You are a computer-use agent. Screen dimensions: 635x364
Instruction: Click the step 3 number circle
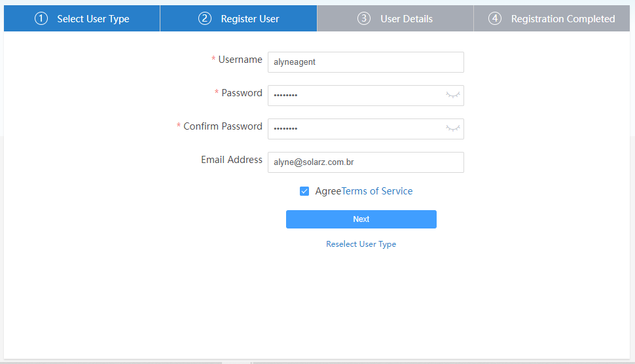(364, 18)
